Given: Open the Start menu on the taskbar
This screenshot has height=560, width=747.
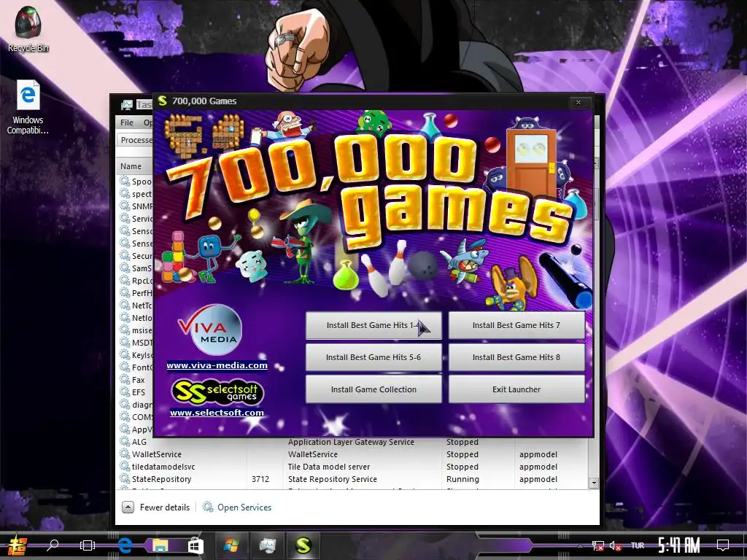Looking at the screenshot, I should point(18,545).
